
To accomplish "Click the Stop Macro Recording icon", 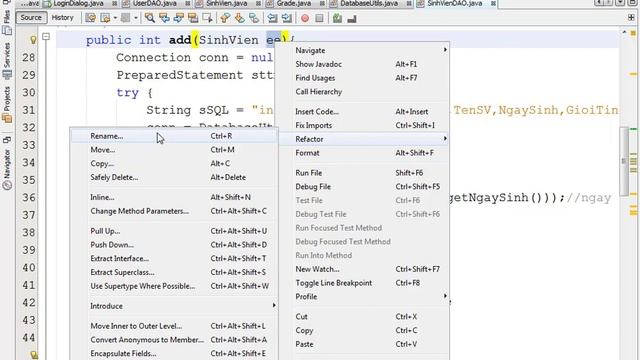I will [x=319, y=18].
